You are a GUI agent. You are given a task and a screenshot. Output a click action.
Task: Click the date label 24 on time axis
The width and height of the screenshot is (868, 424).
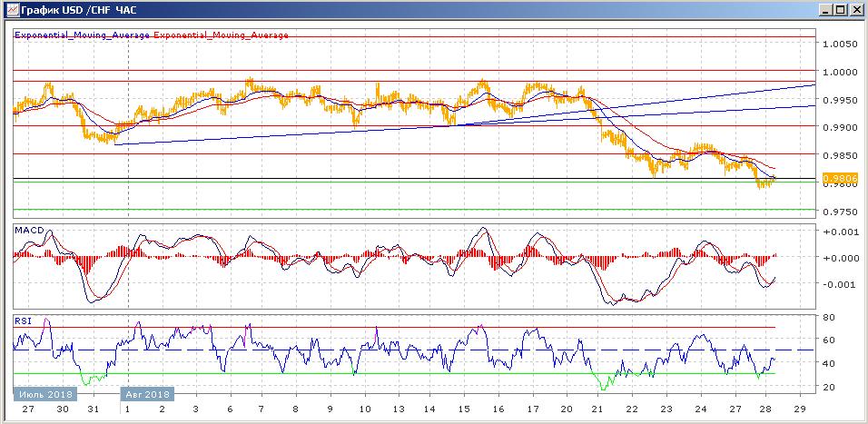700,410
